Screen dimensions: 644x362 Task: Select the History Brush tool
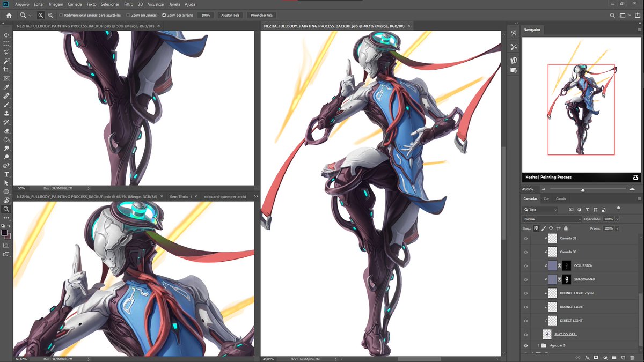[6, 122]
